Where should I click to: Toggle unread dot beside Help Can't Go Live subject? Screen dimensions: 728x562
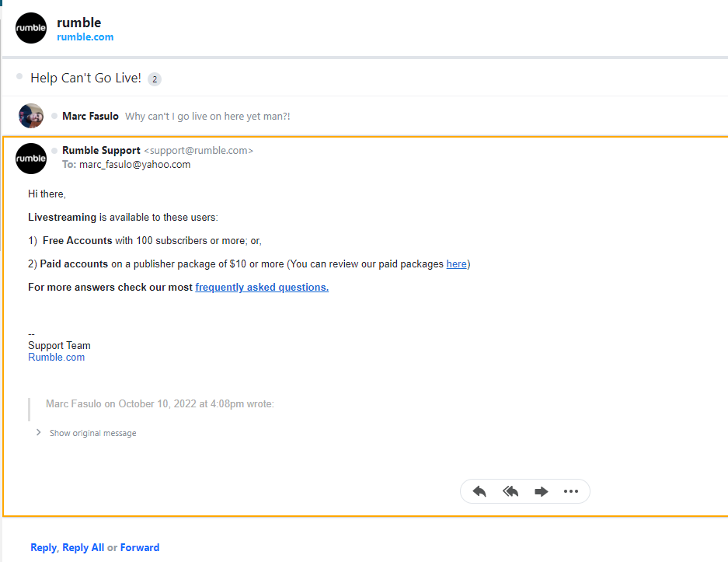(19, 76)
